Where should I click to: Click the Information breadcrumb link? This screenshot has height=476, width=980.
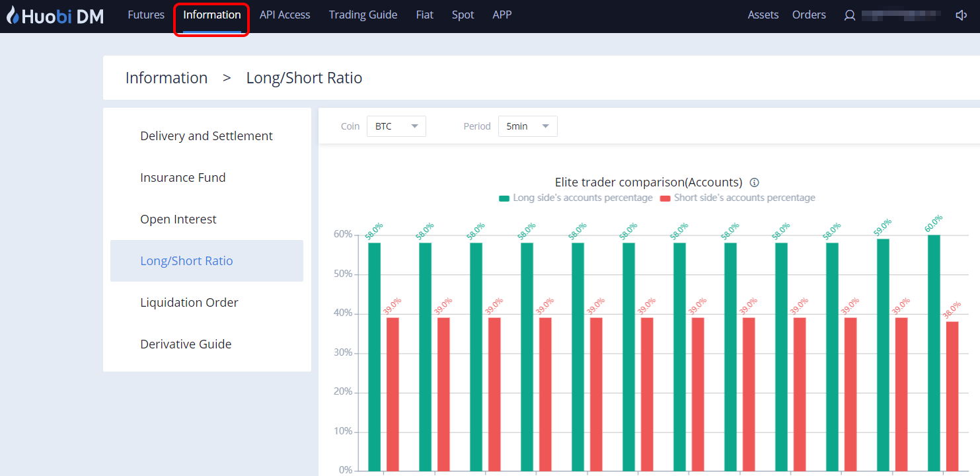pyautogui.click(x=167, y=78)
